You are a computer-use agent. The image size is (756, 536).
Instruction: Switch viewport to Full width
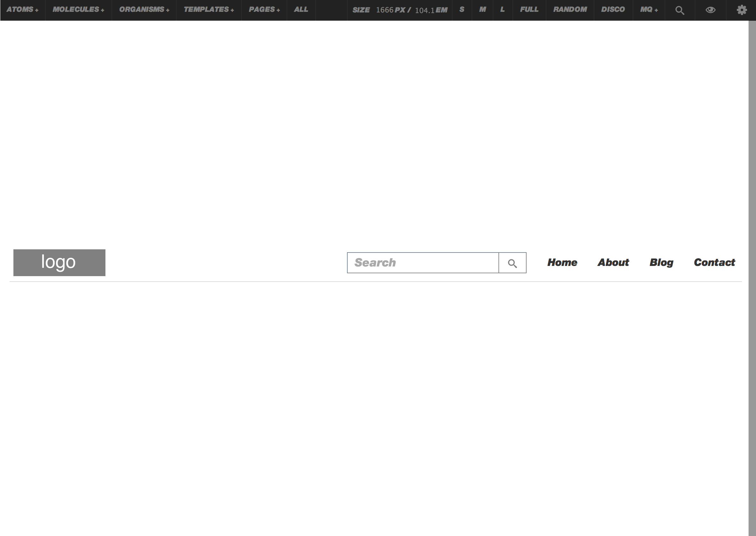(529, 10)
